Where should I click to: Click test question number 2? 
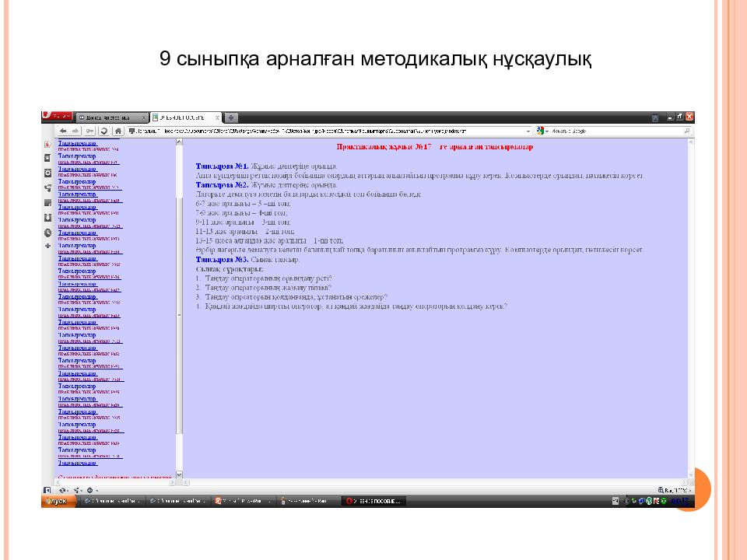[264, 288]
